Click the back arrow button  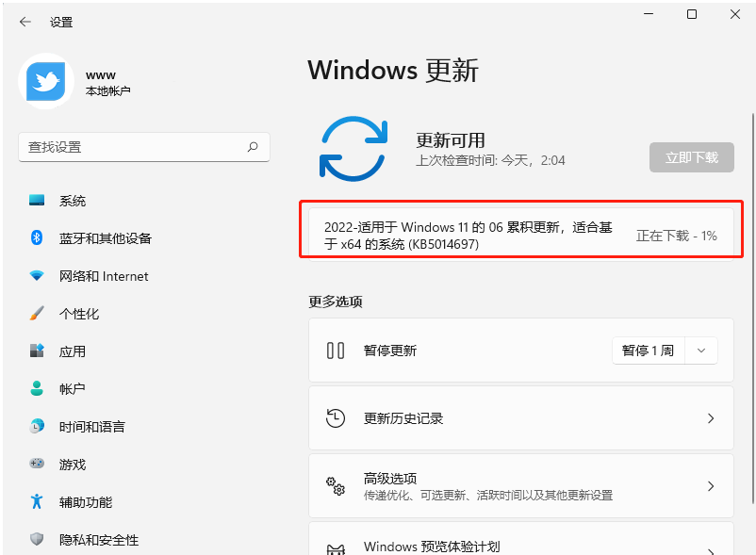point(25,22)
